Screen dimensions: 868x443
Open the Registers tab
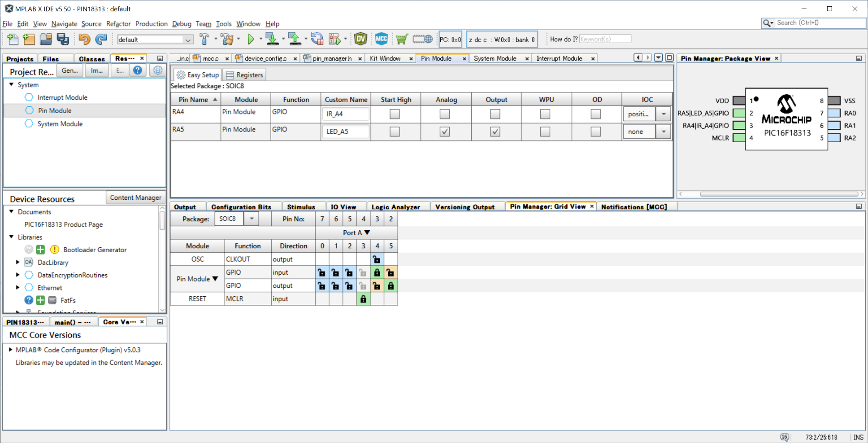245,75
